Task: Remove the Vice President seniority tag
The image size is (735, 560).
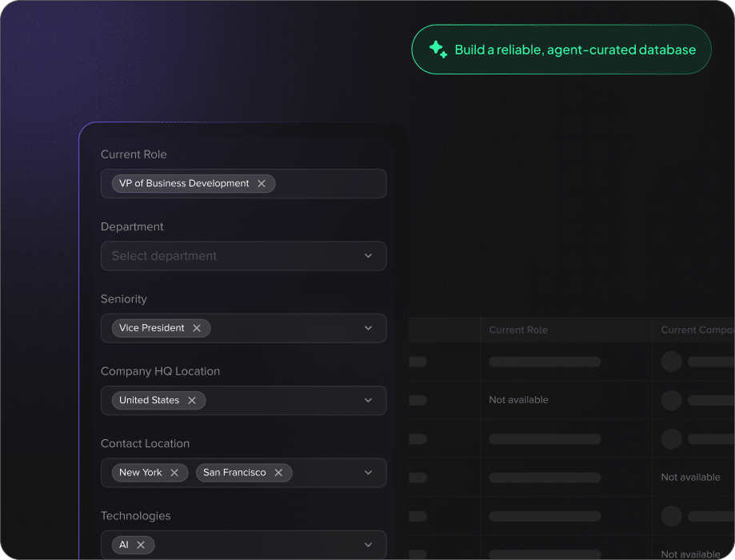Action: click(197, 328)
